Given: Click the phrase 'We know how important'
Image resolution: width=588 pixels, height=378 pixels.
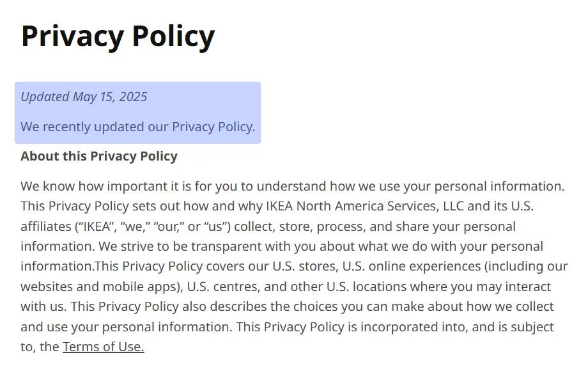Looking at the screenshot, I should [x=81, y=187].
